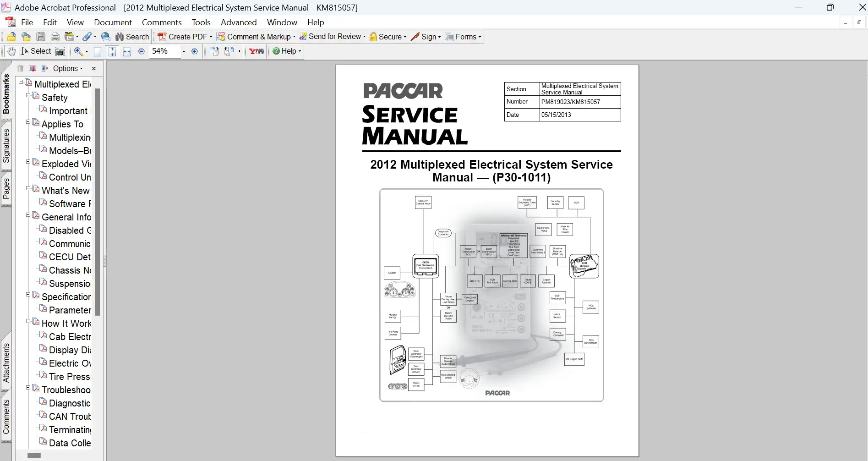Open the Edit menu
The height and width of the screenshot is (461, 868).
coord(50,22)
